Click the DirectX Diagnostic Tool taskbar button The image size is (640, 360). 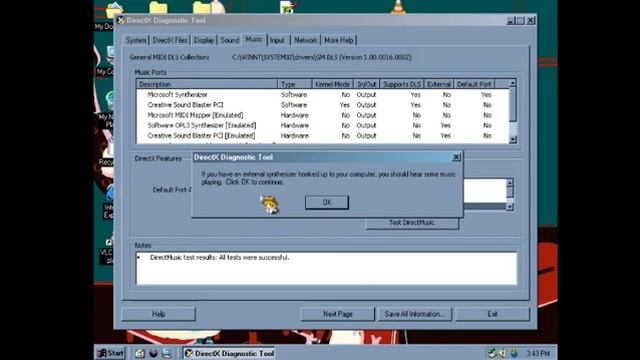pos(229,353)
